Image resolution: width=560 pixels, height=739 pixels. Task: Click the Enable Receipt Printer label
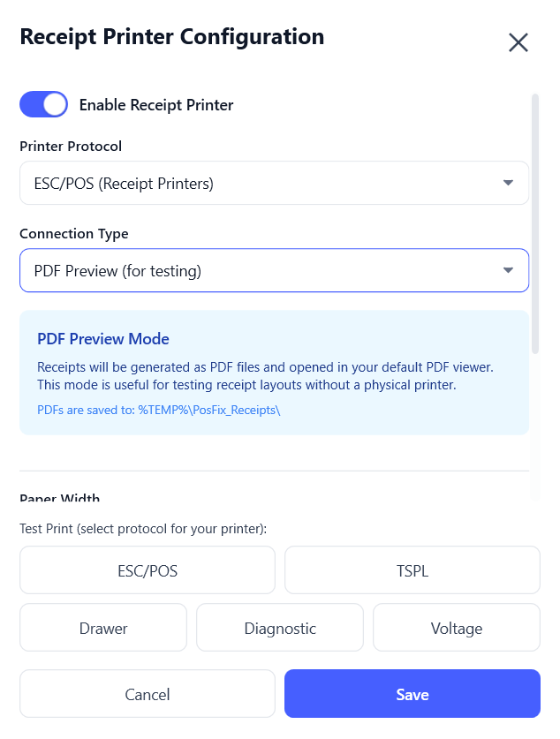(156, 105)
